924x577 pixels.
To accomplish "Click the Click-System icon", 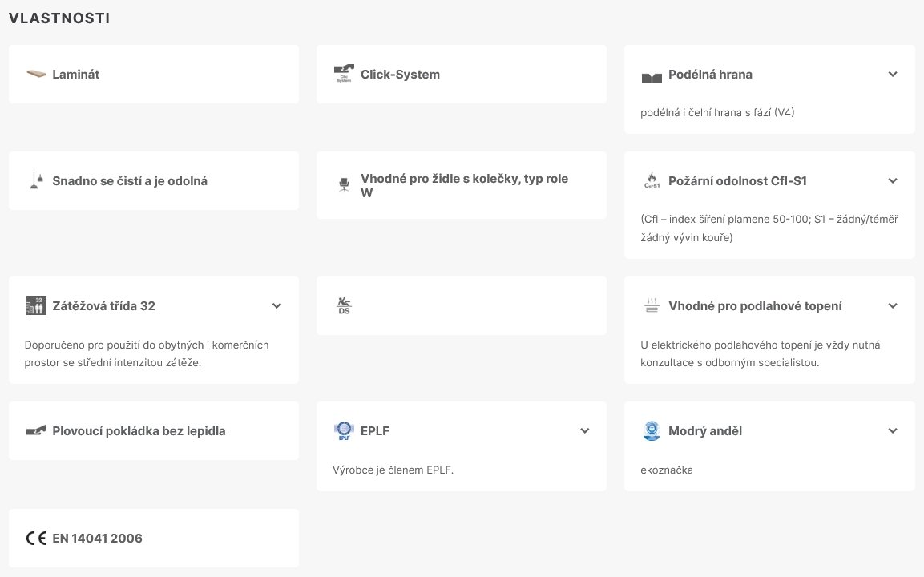I will coord(344,75).
